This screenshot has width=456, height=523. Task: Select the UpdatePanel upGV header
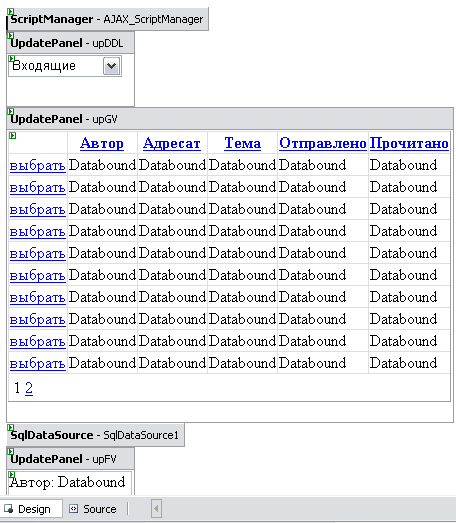(230, 119)
